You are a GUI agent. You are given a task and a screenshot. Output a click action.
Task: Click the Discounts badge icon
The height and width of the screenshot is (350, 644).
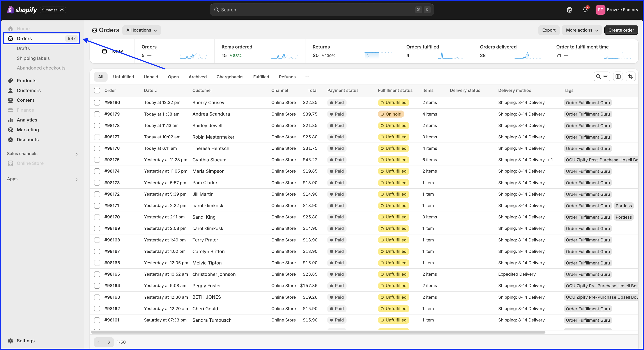pyautogui.click(x=11, y=140)
